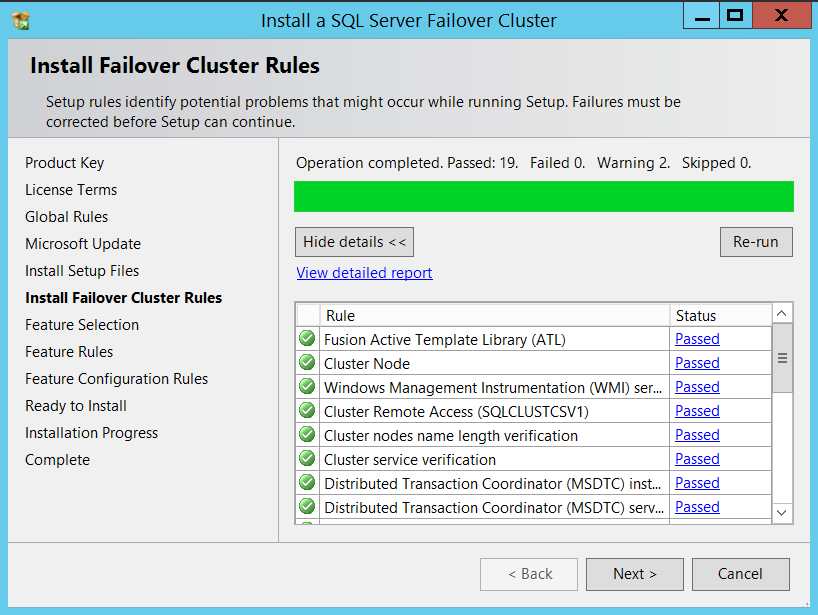The image size is (818, 615).
Task: Click green check icon for MSDTC serv... rule
Action: 307,506
